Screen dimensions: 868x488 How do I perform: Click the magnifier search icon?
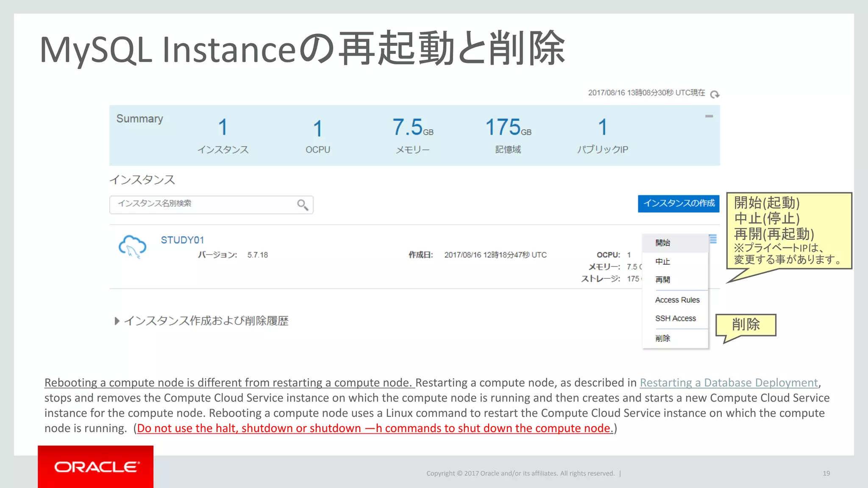[302, 205]
